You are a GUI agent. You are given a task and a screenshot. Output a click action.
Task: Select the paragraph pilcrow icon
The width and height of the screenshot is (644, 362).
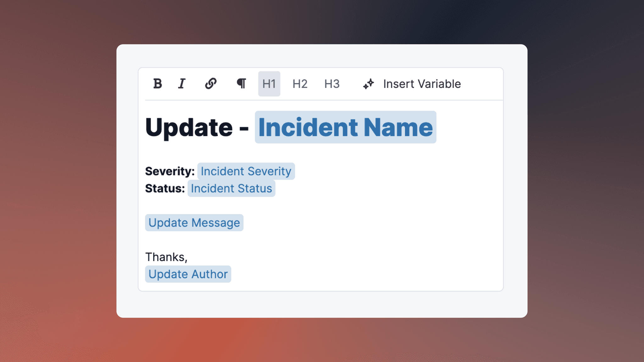pyautogui.click(x=241, y=84)
